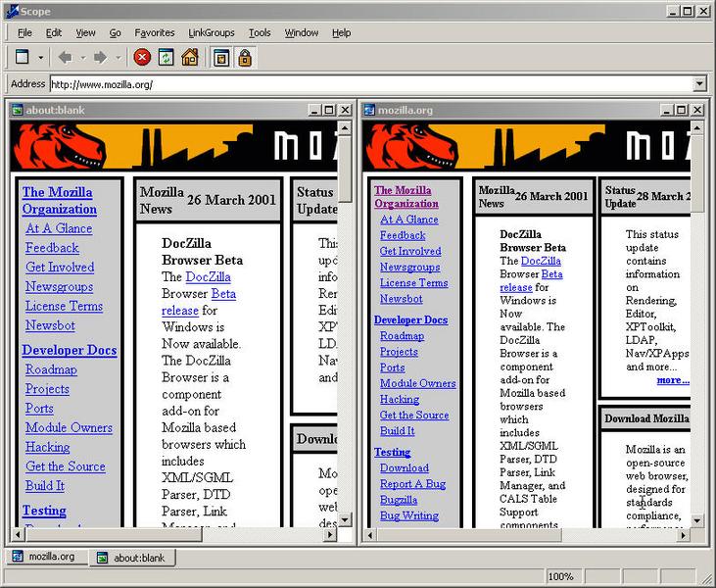Click horizontal scrollbar thumb in mozilla.org window
The width and height of the screenshot is (716, 588).
pyautogui.click(x=469, y=534)
